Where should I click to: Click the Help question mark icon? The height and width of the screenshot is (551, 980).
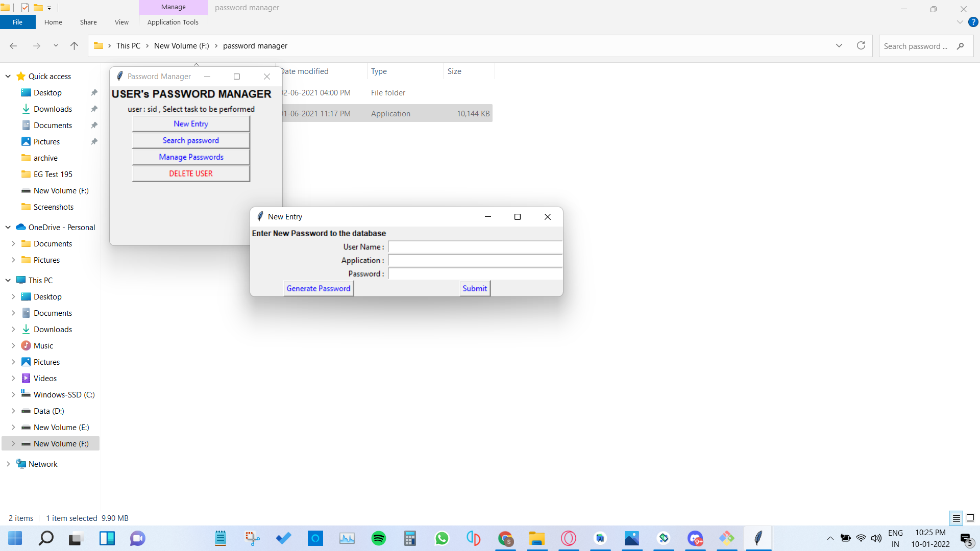click(x=973, y=22)
